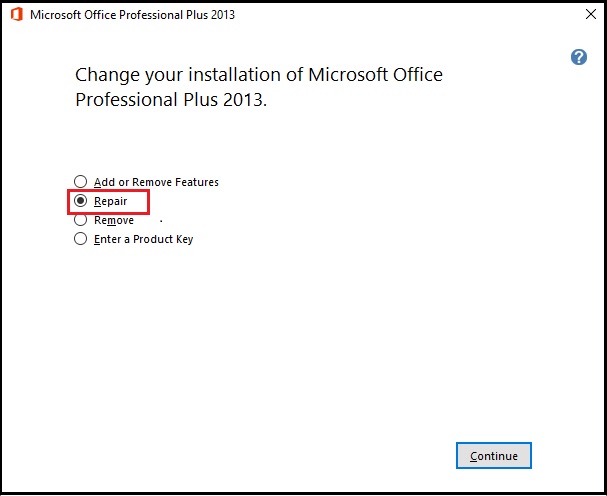Image resolution: width=607 pixels, height=496 pixels.
Task: Click the red highlight box around Repair
Action: [108, 202]
